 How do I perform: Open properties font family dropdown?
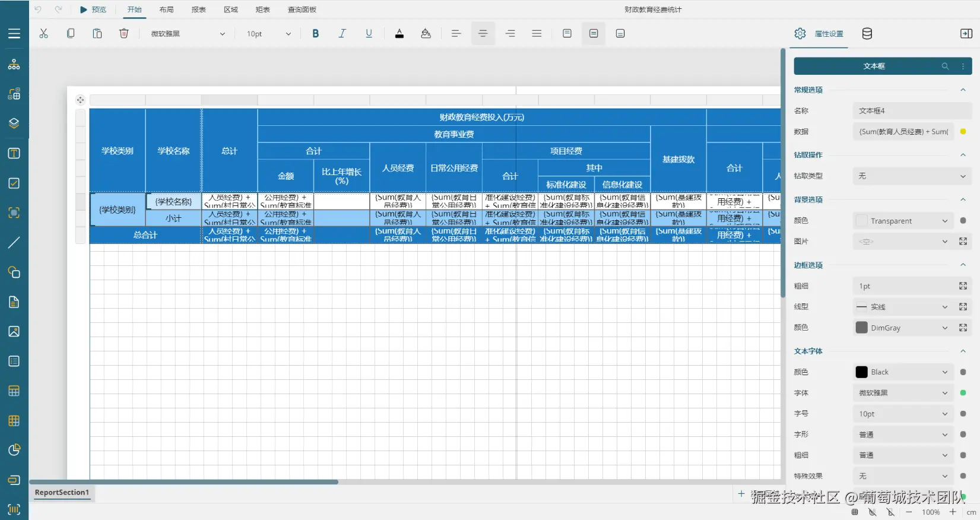coord(903,393)
